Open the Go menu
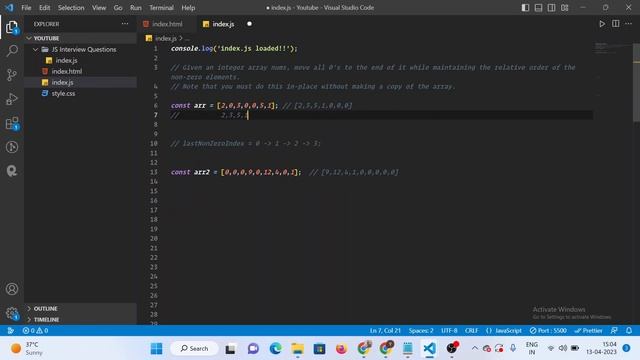Viewport: 640px width, 360px height. click(118, 8)
